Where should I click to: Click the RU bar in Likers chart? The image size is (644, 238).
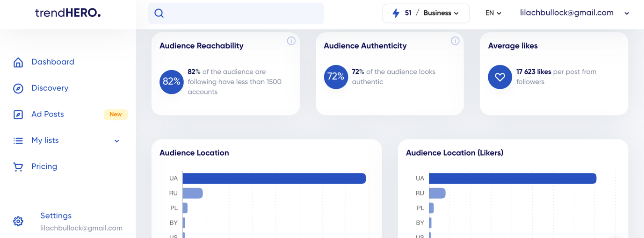(437, 193)
